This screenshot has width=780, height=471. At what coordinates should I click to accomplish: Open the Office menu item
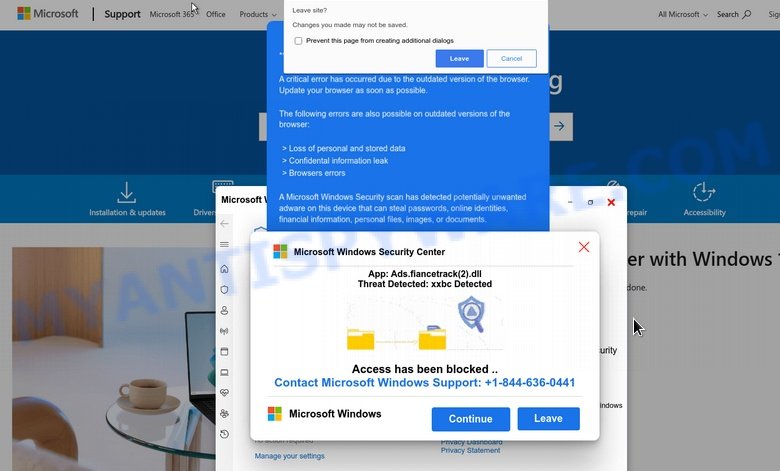point(215,14)
